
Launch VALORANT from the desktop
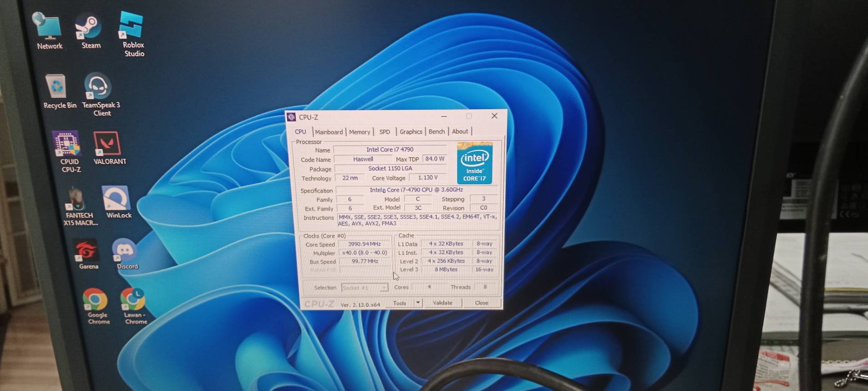click(108, 148)
